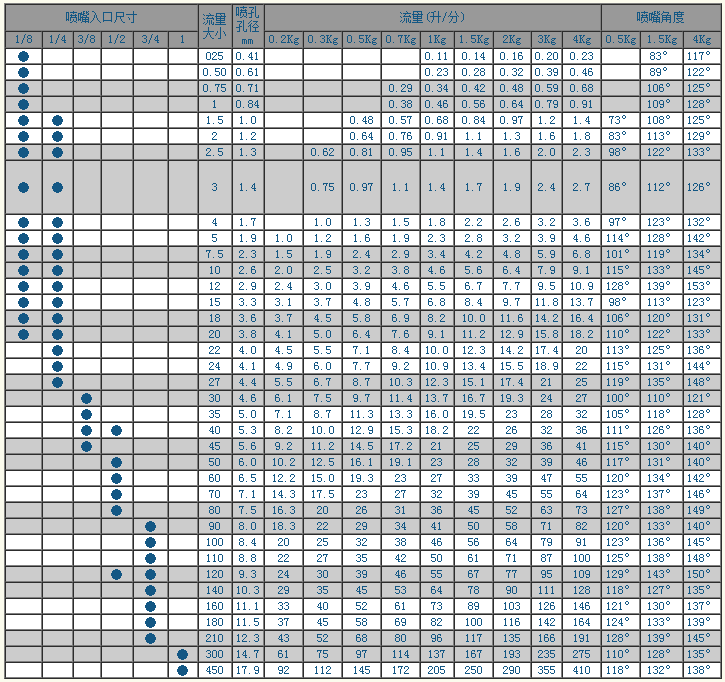Click the 3/4 dot in flow size 90 row

point(150,526)
